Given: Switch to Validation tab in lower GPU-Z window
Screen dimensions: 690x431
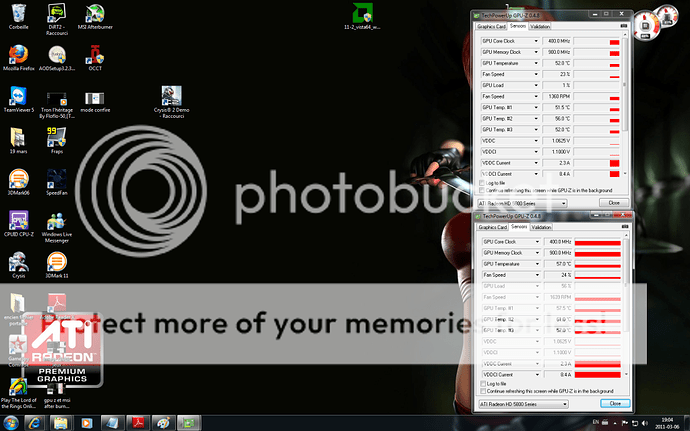Looking at the screenshot, I should [x=541, y=228].
